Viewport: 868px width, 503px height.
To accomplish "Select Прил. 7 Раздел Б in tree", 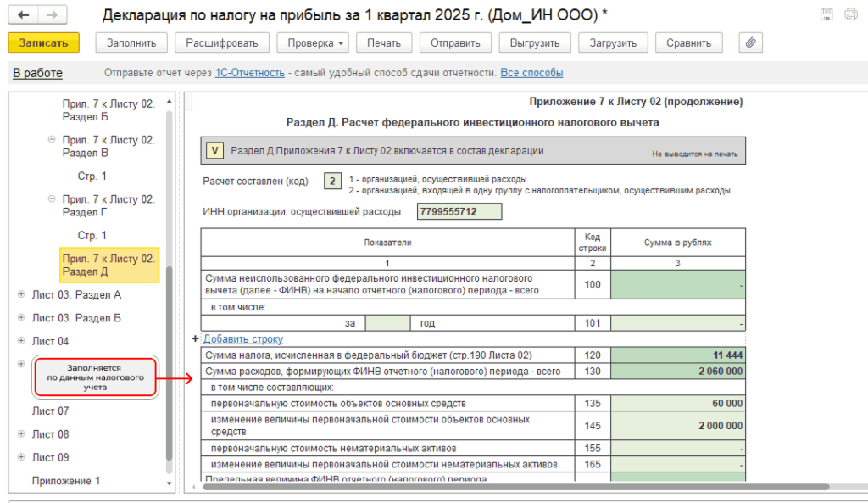I will [108, 110].
